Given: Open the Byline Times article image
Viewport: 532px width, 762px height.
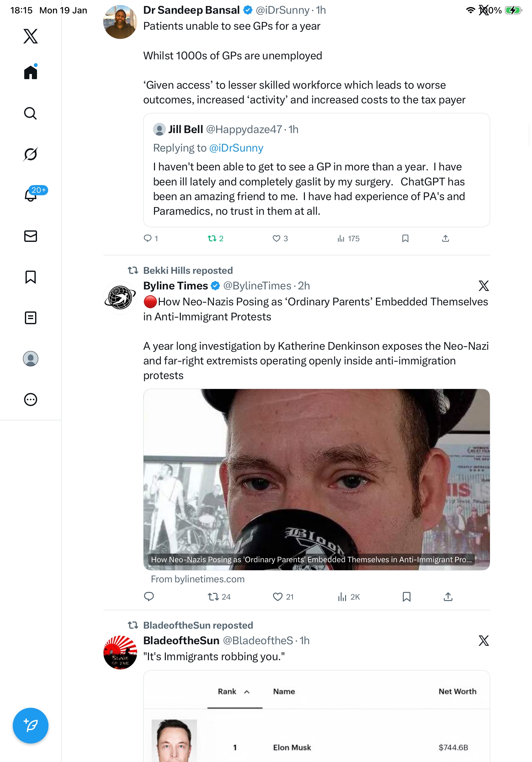Looking at the screenshot, I should point(316,479).
